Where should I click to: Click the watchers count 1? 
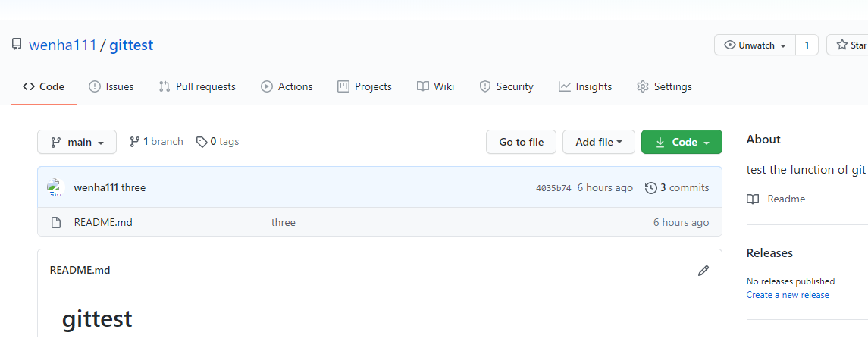click(x=807, y=45)
